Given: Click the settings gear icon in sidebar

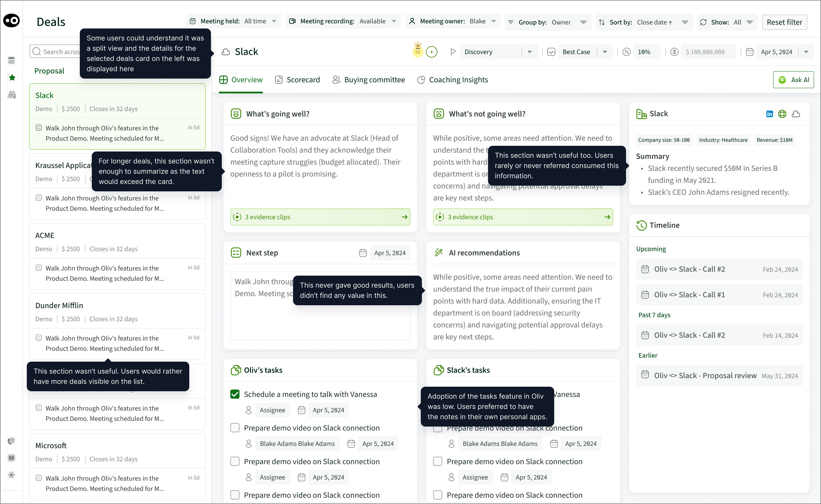Looking at the screenshot, I should (x=11, y=475).
